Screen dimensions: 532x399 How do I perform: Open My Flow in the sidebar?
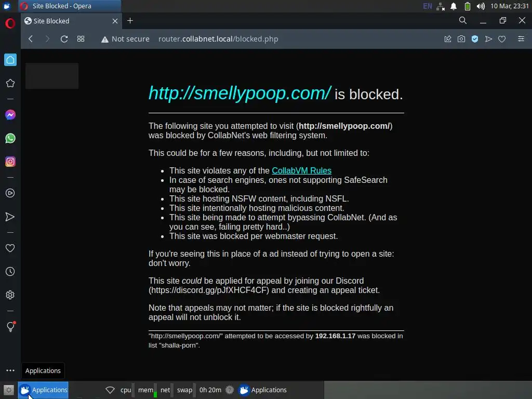tap(10, 217)
